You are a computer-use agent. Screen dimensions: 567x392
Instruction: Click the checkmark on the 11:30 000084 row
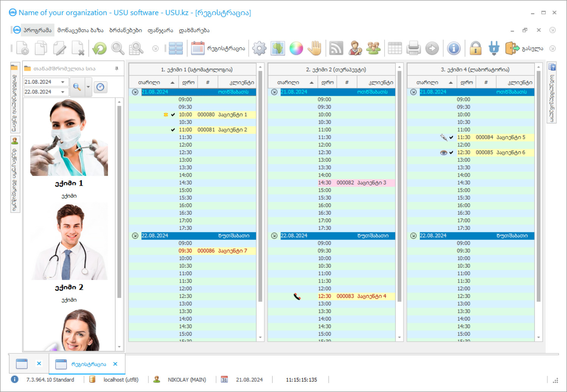[x=451, y=137]
